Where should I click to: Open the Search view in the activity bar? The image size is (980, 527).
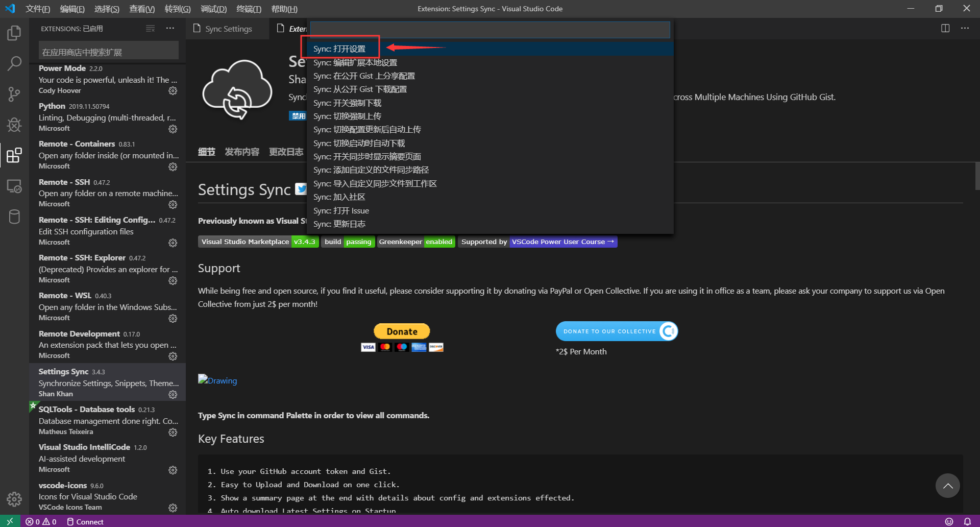point(14,64)
